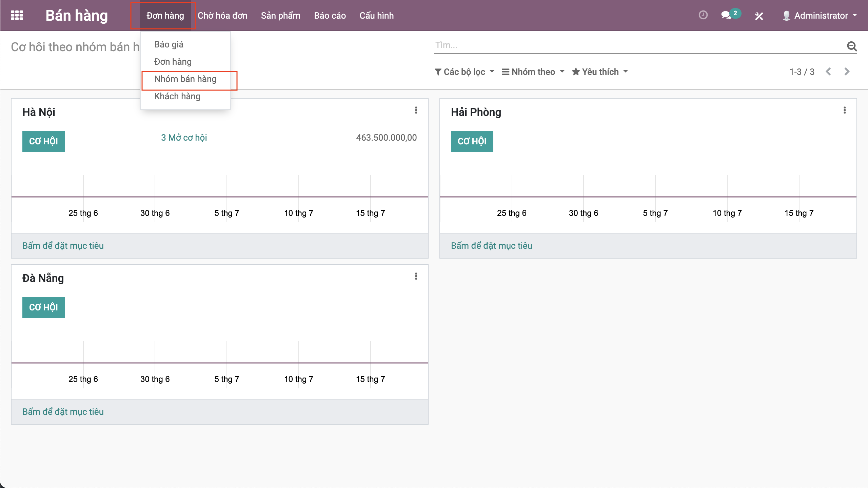Click the search magnifier icon
The height and width of the screenshot is (488, 868).
(x=852, y=46)
